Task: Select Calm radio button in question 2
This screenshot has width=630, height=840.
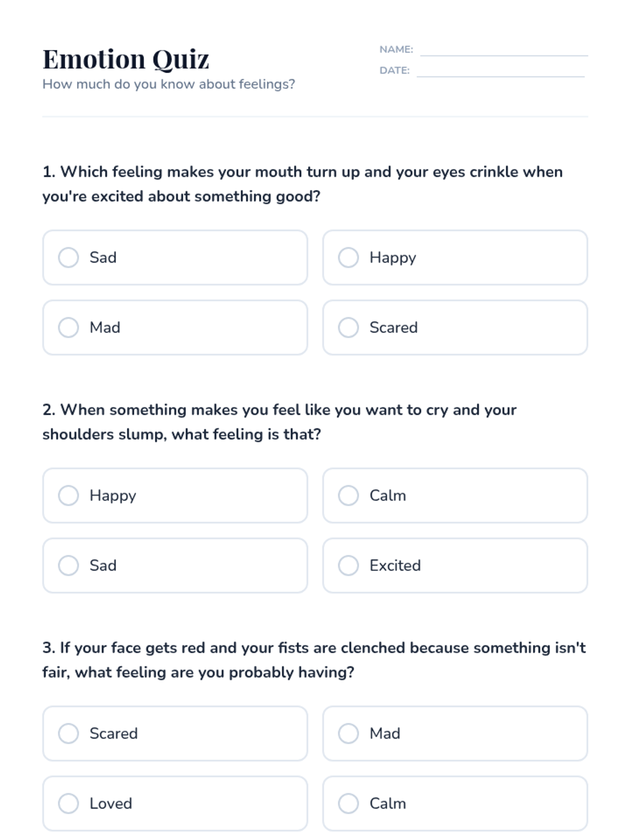Action: [x=348, y=496]
